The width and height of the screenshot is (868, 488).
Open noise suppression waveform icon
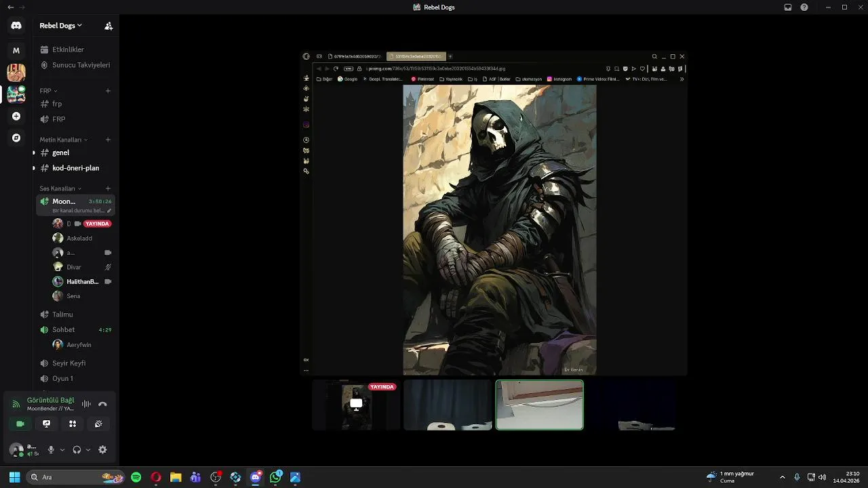pyautogui.click(x=86, y=404)
